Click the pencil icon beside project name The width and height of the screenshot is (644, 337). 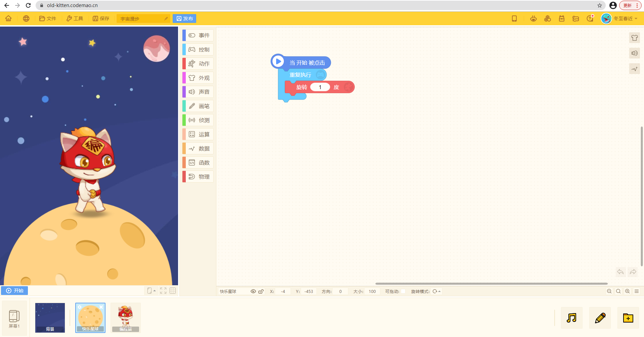coord(166,19)
